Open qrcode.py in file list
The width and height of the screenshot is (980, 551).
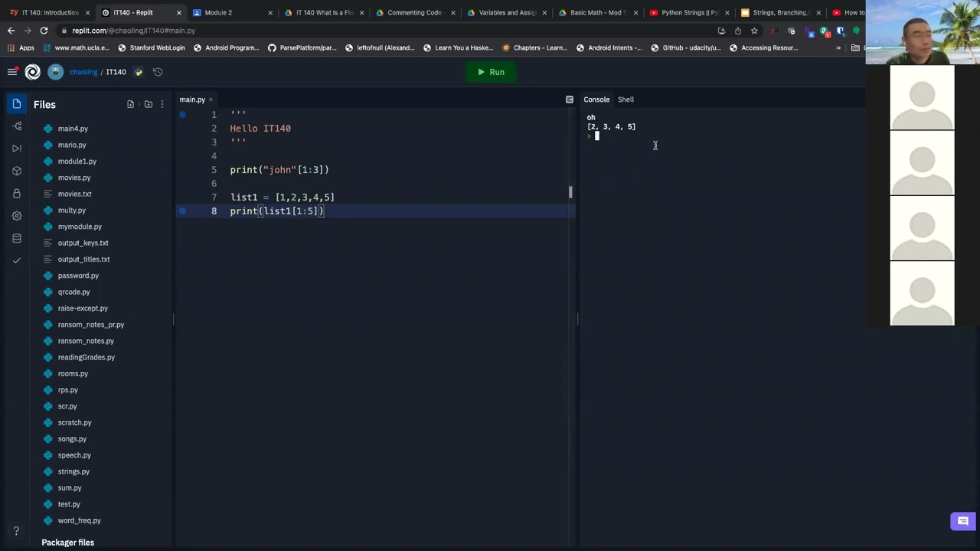coord(73,292)
